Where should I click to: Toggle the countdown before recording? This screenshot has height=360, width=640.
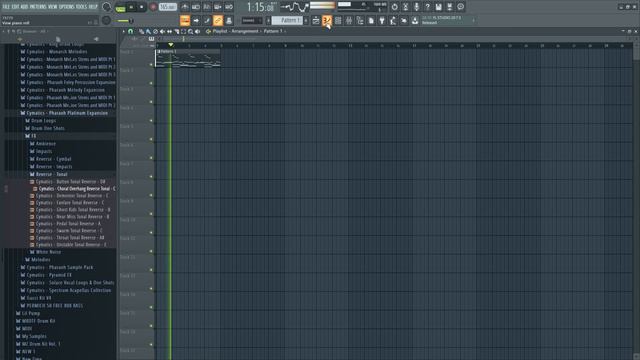click(207, 7)
